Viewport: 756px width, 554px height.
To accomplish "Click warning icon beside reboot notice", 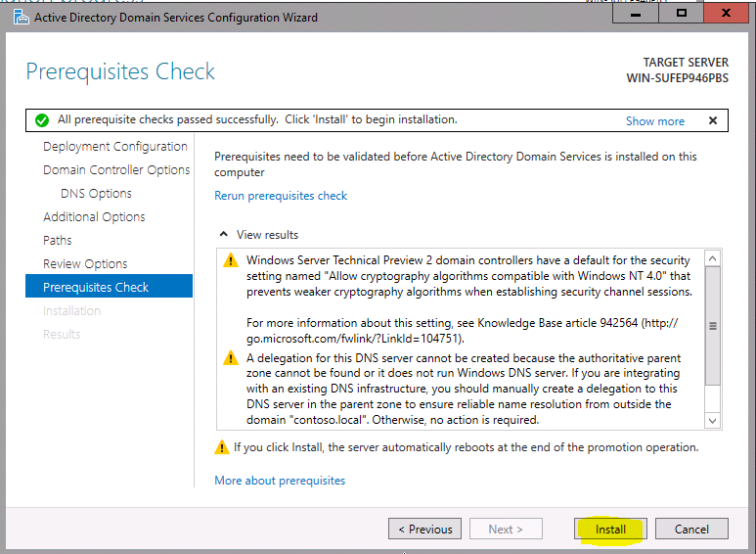I will (222, 447).
